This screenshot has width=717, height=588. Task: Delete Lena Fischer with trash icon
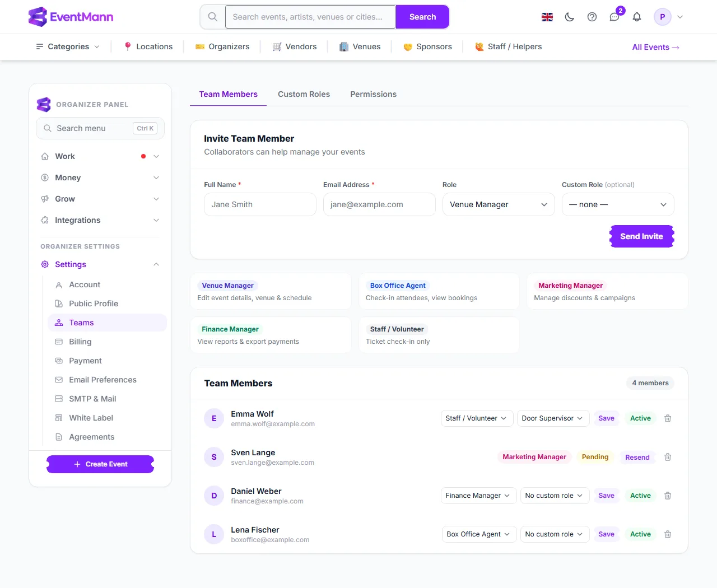(668, 534)
